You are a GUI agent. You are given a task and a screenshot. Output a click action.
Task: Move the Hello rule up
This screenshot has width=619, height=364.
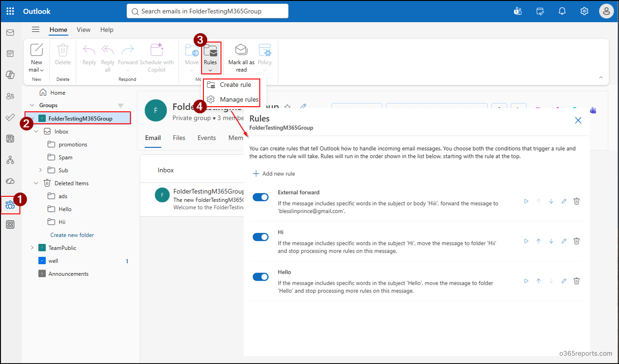point(539,281)
